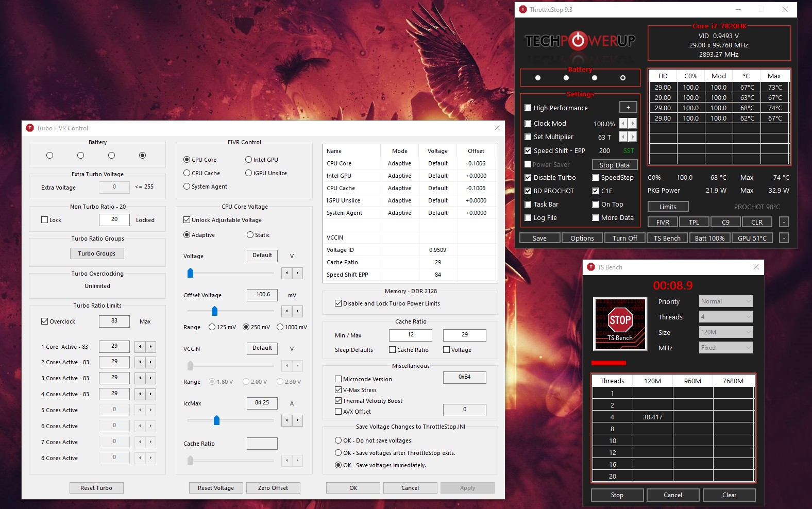Open the Size dropdown in TS Bench
The image size is (812, 509).
(x=725, y=332)
